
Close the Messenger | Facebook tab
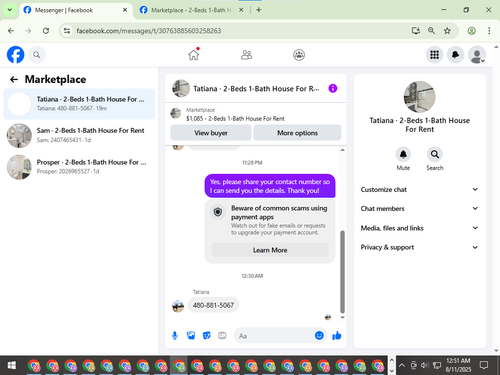[125, 10]
